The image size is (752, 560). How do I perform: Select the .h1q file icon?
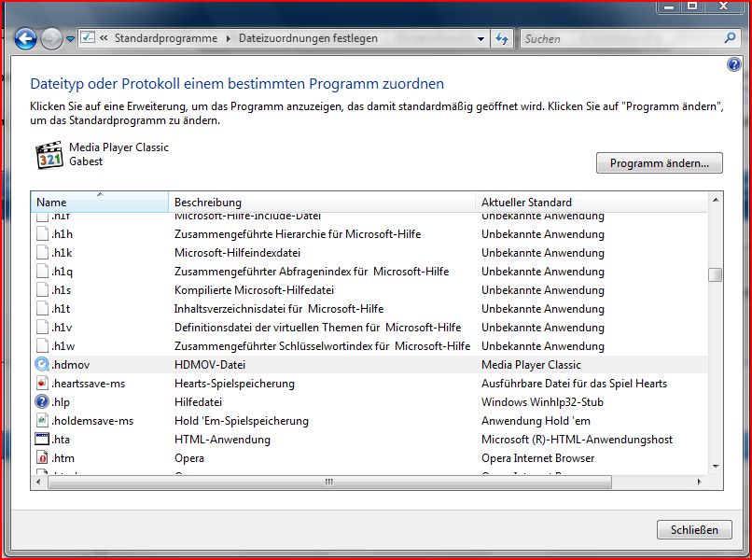click(43, 271)
